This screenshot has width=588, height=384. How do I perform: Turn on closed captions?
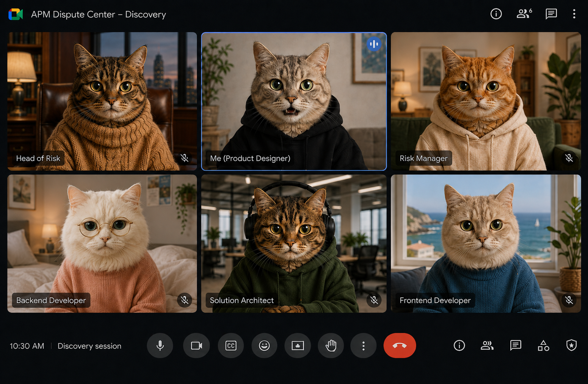coord(231,345)
